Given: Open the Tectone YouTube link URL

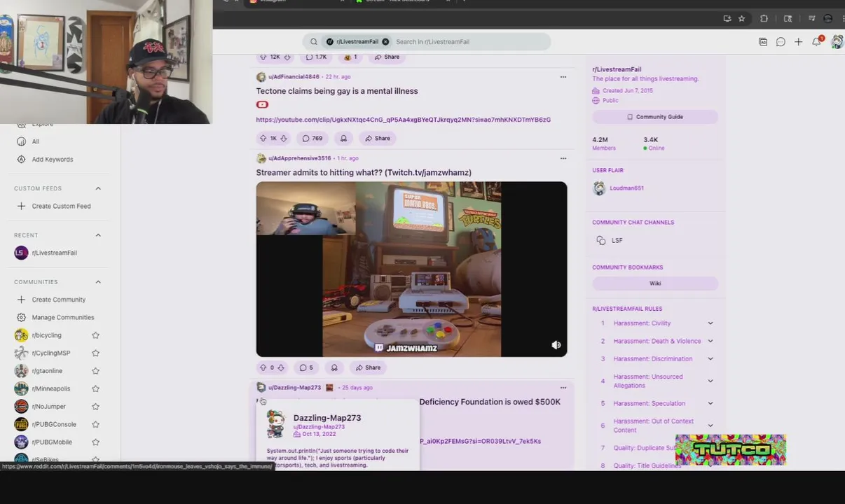Looking at the screenshot, I should [x=403, y=120].
